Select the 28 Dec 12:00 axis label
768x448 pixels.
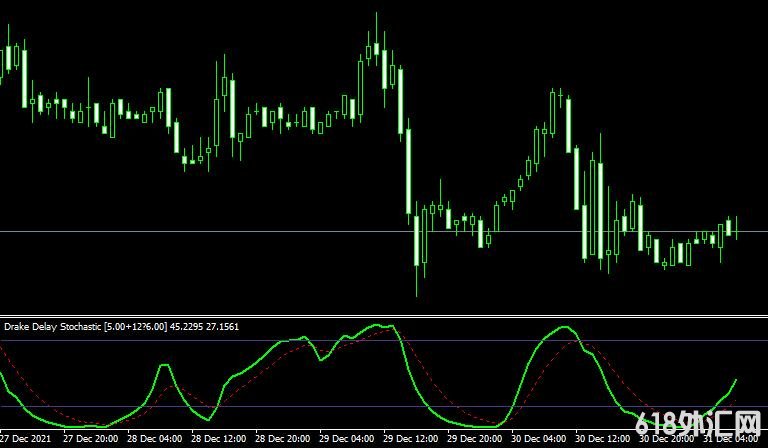218,438
